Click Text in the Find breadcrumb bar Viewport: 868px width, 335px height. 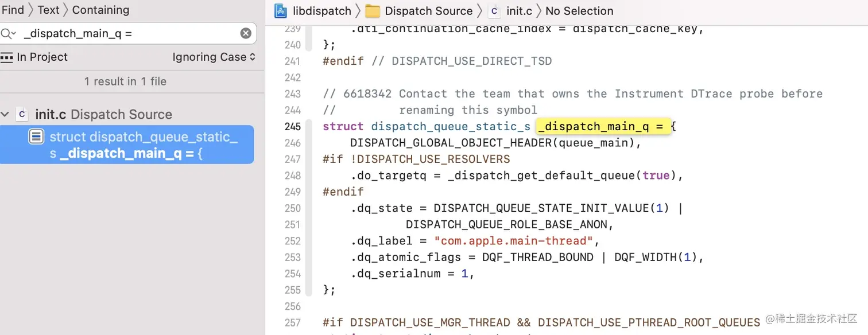[x=48, y=10]
